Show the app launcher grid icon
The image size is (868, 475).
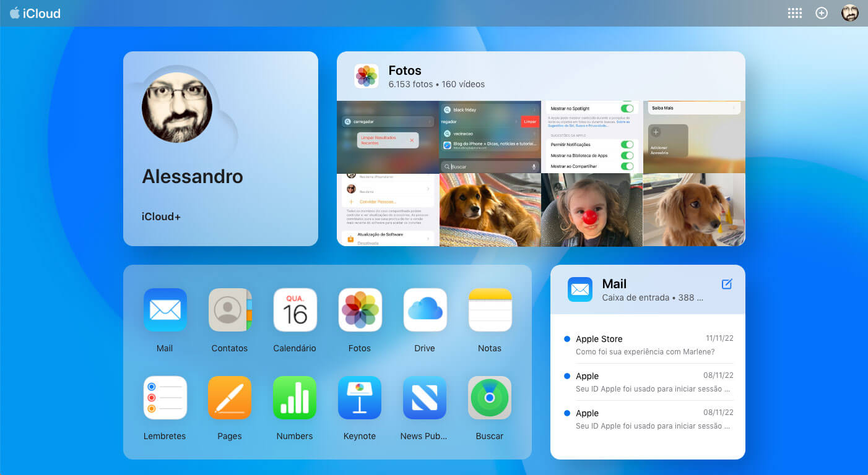click(x=795, y=13)
